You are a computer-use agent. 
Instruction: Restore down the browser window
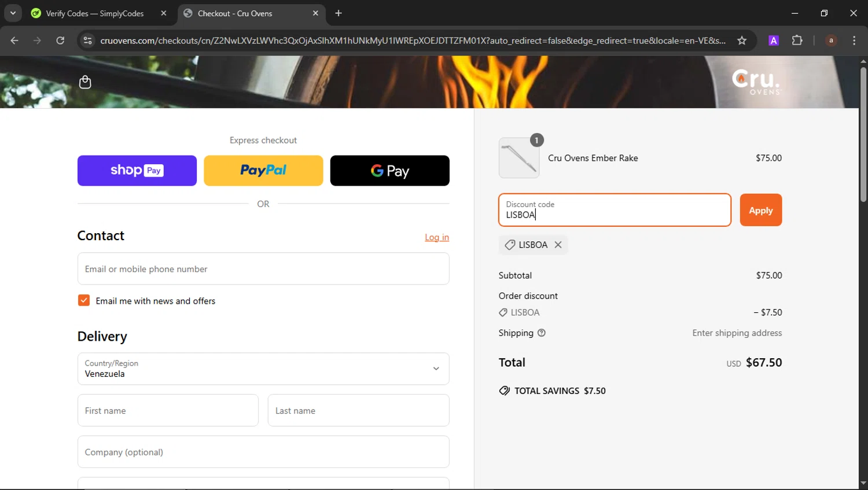[824, 13]
